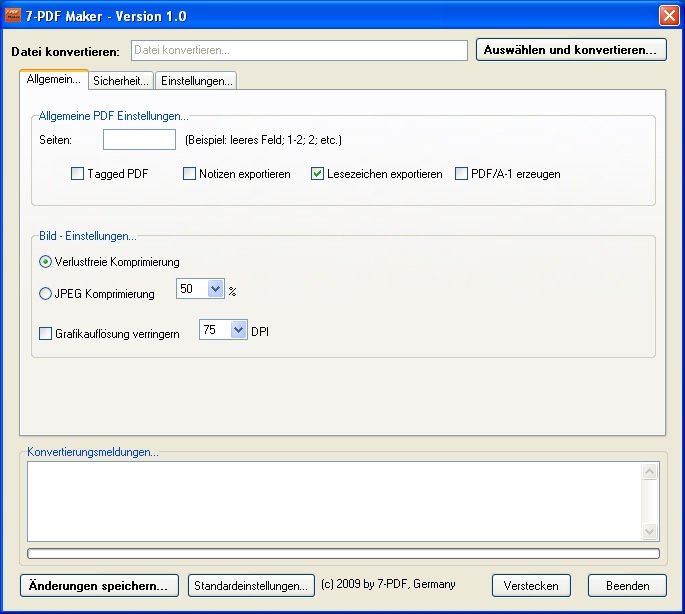Uncheck Lesezeichen exportieren checkbox
The height and width of the screenshot is (614, 685).
[318, 174]
